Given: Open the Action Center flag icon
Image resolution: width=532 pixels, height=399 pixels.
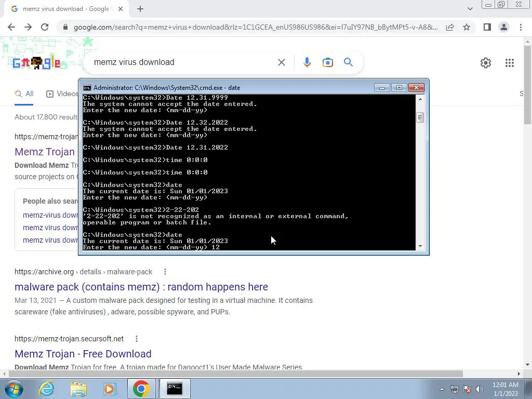Looking at the screenshot, I should 467,389.
